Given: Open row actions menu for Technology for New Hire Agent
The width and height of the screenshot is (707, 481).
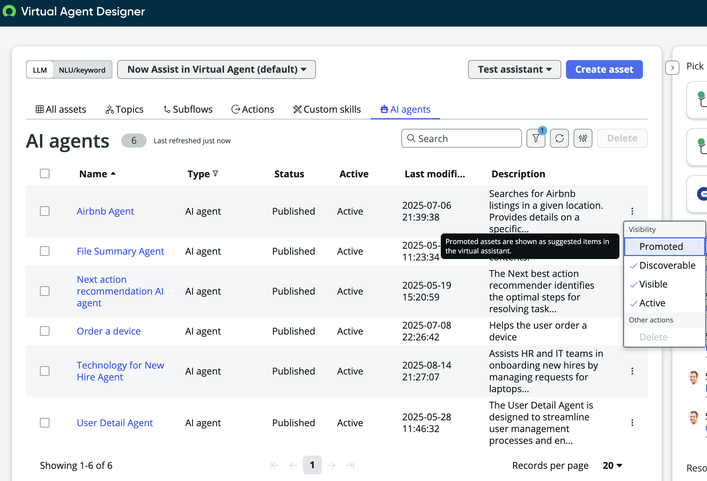Looking at the screenshot, I should [632, 371].
